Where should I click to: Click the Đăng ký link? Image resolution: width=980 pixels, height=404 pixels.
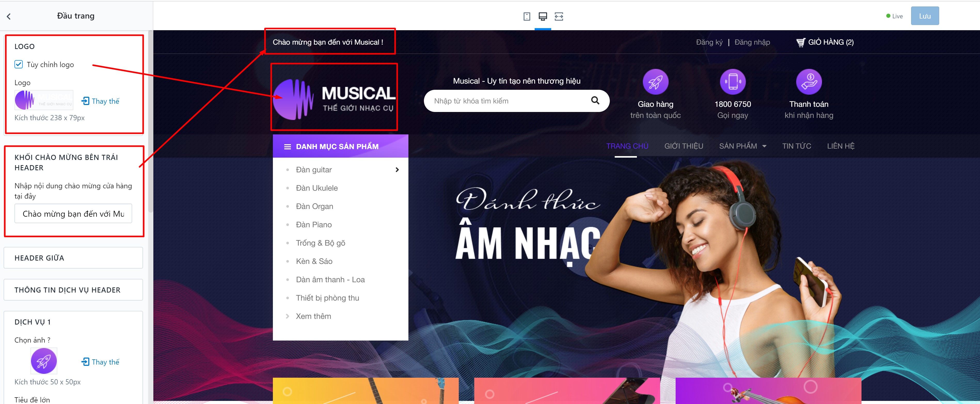[709, 42]
